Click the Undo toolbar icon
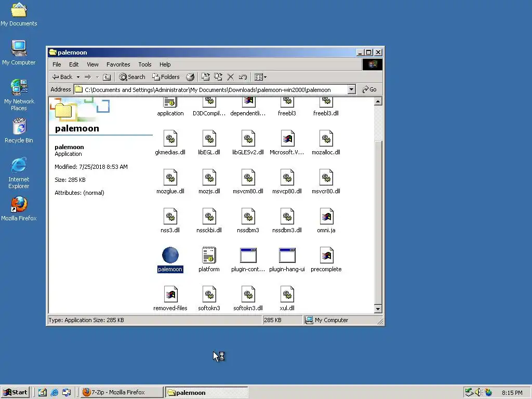The width and height of the screenshot is (532, 399). pos(243,77)
